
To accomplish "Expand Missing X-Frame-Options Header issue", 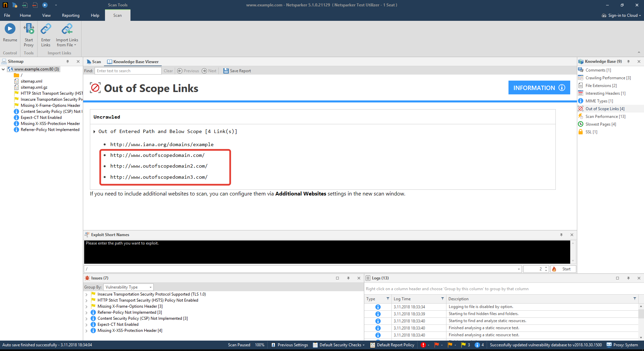I will (86, 307).
